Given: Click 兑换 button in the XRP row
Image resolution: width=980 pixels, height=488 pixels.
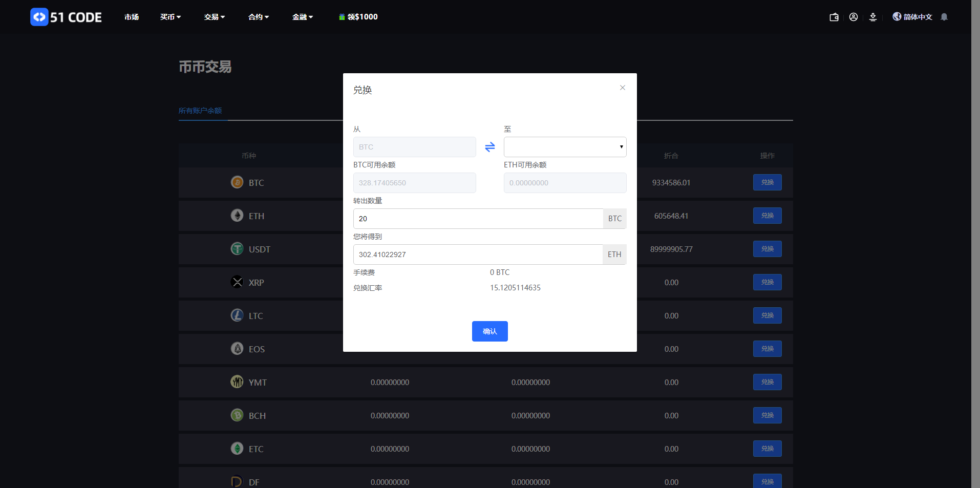Looking at the screenshot, I should click(x=768, y=282).
